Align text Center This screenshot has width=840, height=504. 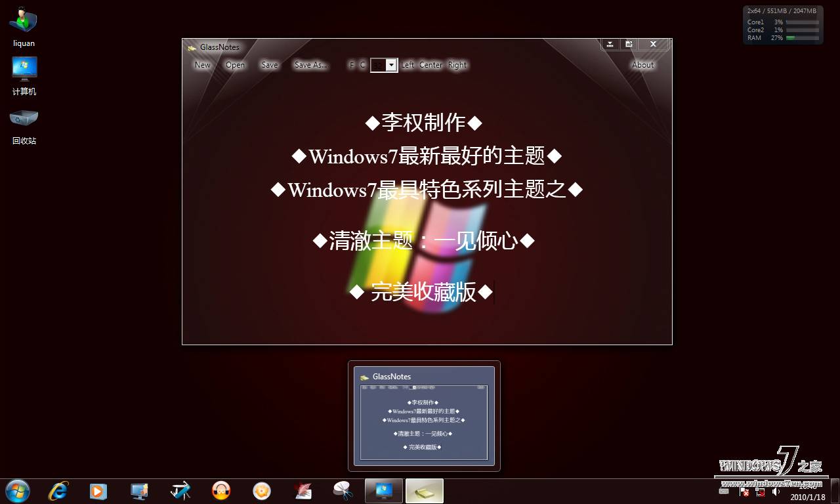pyautogui.click(x=431, y=65)
